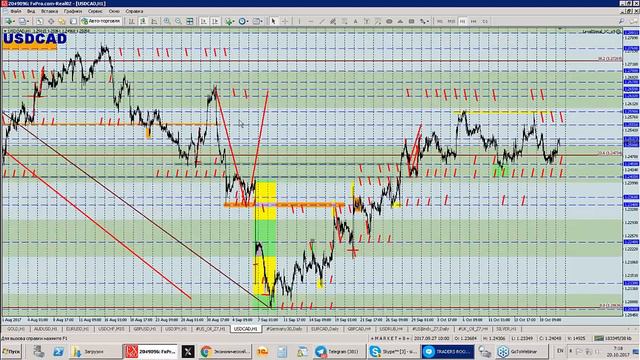Open the Вид menu
Image resolution: width=640 pixels, height=360 pixels.
(31, 11)
